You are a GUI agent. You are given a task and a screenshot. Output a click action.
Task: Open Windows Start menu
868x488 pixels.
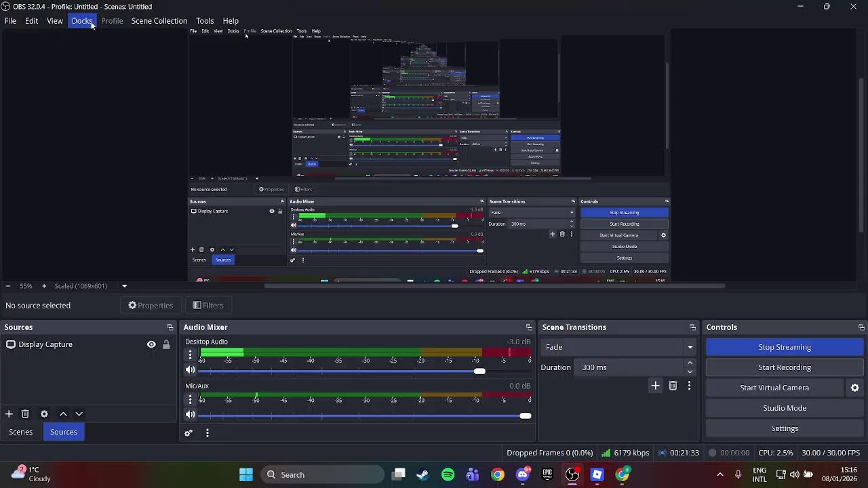(x=246, y=474)
